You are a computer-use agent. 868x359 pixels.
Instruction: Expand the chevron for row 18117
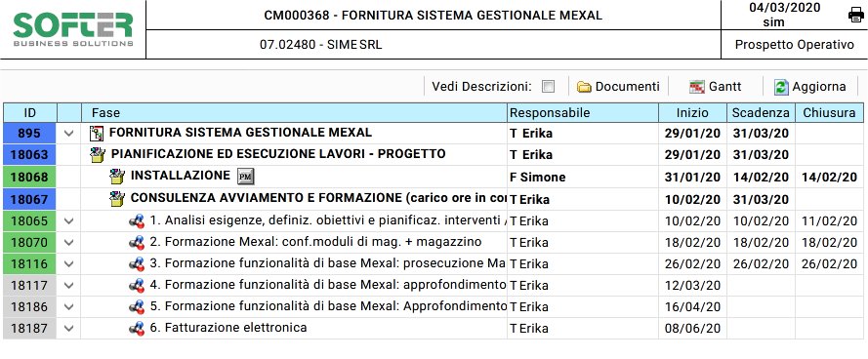68,286
